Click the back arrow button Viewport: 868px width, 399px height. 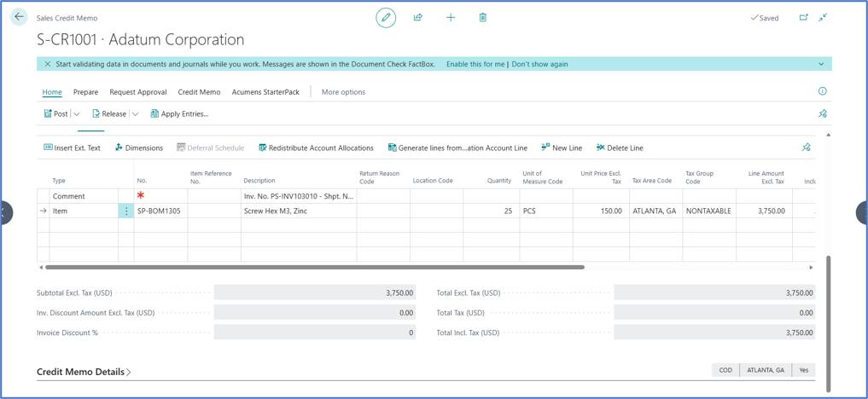(19, 17)
